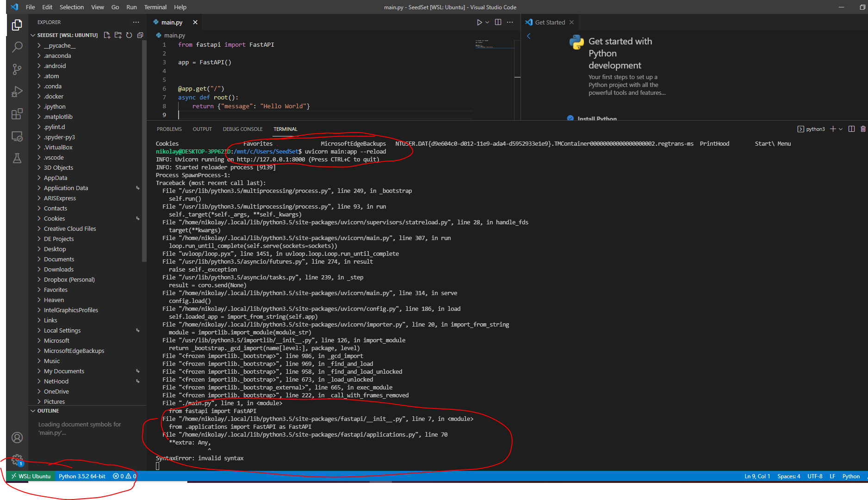Open the Search view in activity bar
The width and height of the screenshot is (868, 500).
17,47
